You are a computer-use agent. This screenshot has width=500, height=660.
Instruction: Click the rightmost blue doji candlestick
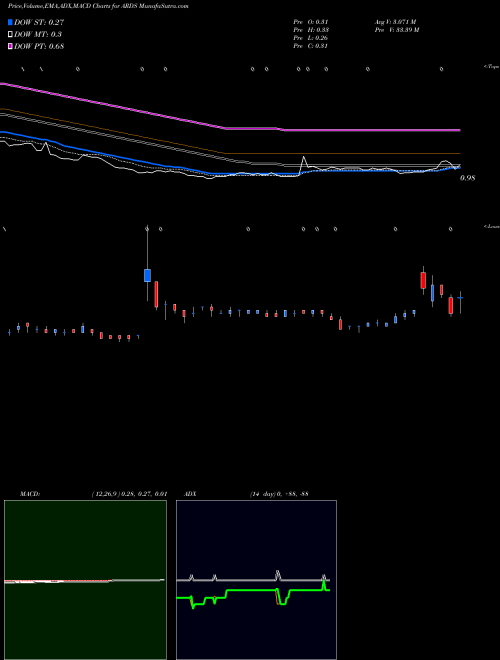460,298
